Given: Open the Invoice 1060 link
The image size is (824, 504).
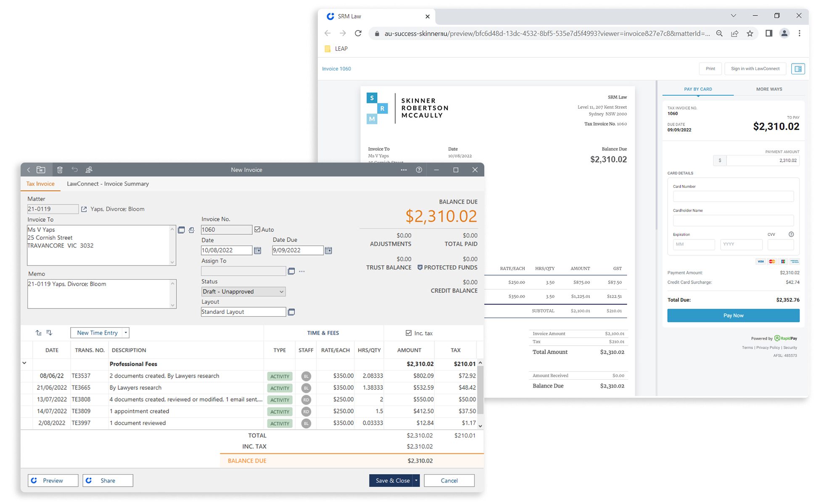Looking at the screenshot, I should [336, 69].
